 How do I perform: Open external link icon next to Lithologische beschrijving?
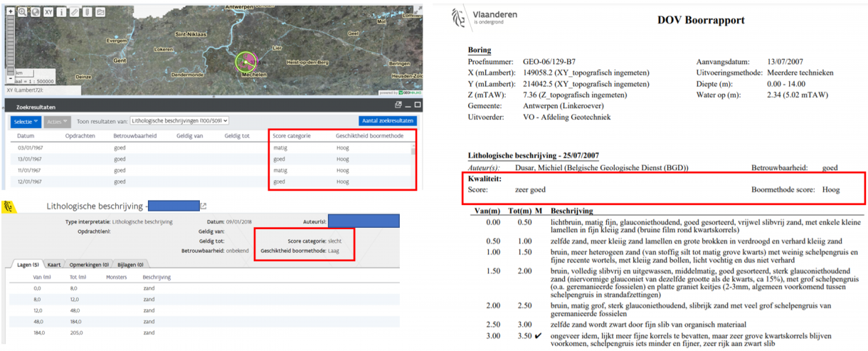203,206
